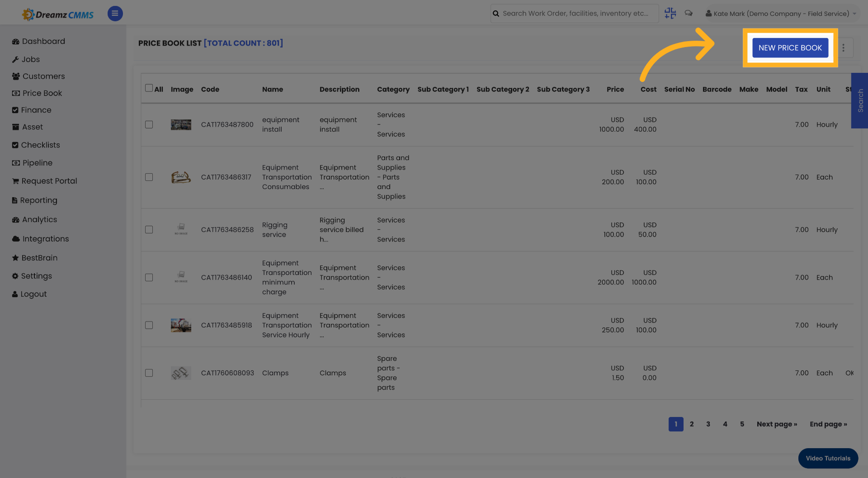Open the vertical Search side tab
The width and height of the screenshot is (868, 478).
click(860, 100)
